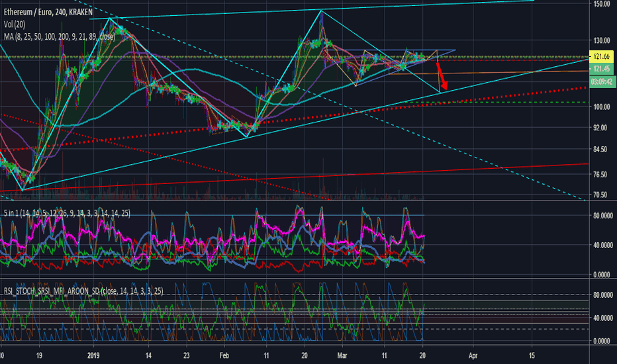Click the '14' date label on time axis
This screenshot has width=617, height=364.
[148, 356]
